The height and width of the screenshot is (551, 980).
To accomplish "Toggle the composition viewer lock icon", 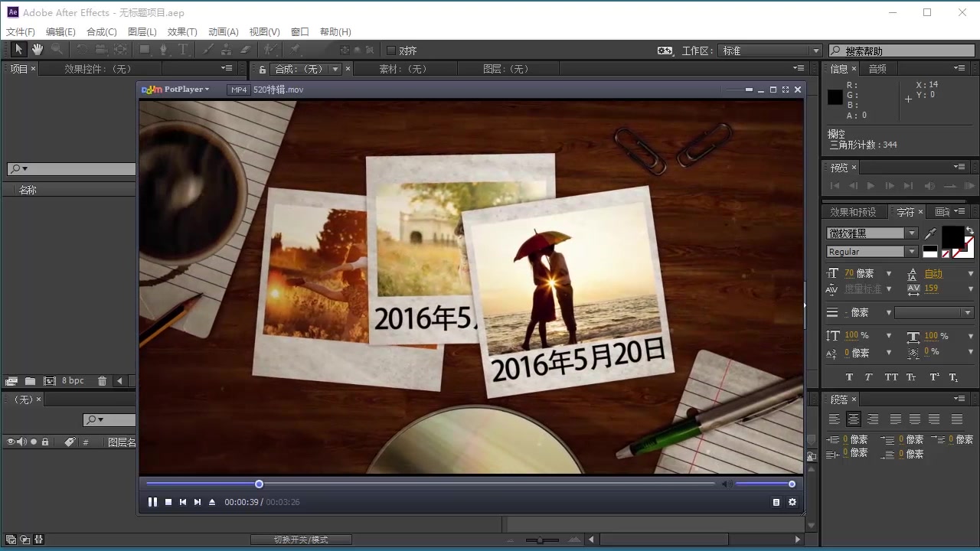I will click(x=263, y=69).
